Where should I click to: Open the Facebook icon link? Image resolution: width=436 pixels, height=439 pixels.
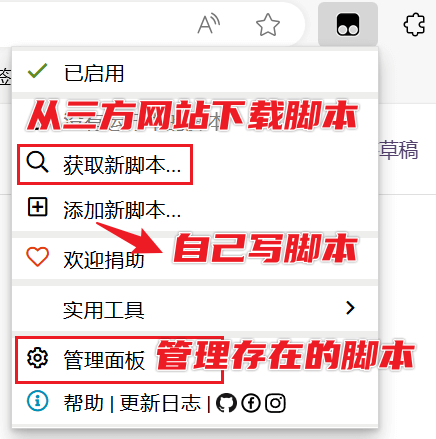[x=251, y=403]
